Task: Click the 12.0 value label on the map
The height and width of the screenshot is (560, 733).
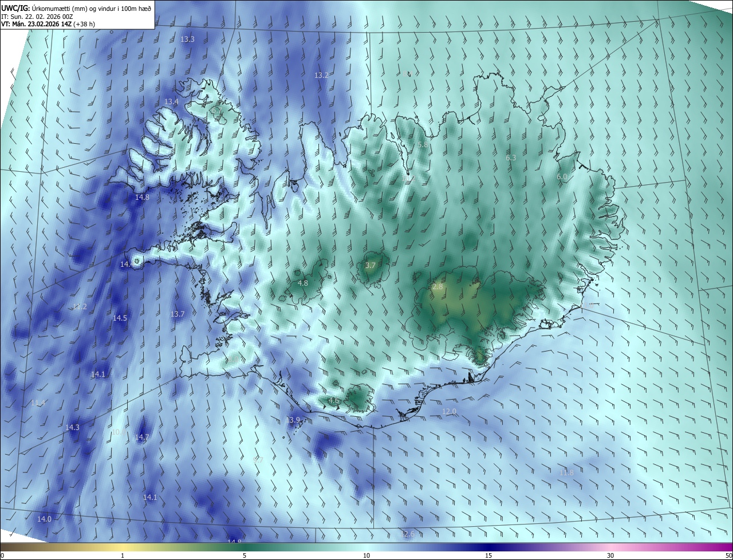Action: pyautogui.click(x=449, y=412)
